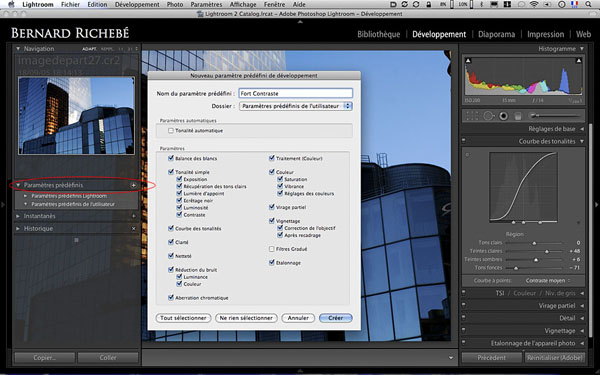Viewport: 600px width, 375px height.
Task: Uncheck the Virage partiel checkbox in dialog
Action: point(271,207)
